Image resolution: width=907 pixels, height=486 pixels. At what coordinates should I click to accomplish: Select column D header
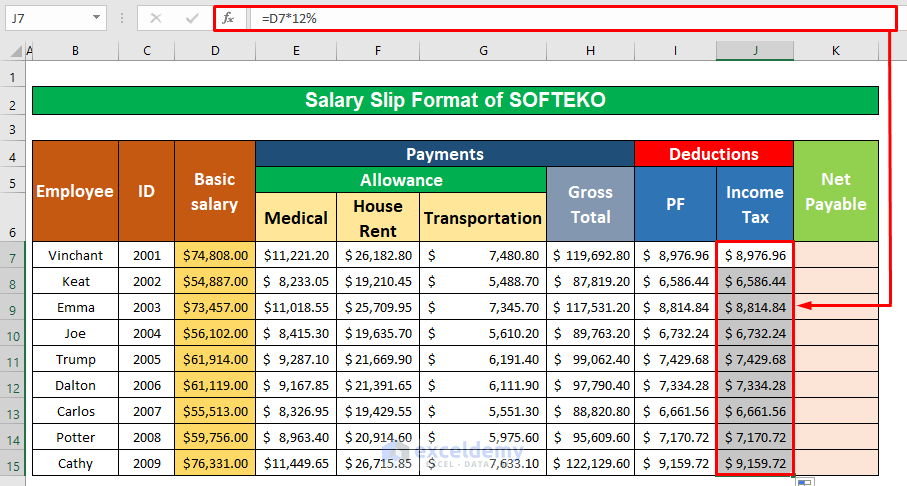tap(214, 50)
